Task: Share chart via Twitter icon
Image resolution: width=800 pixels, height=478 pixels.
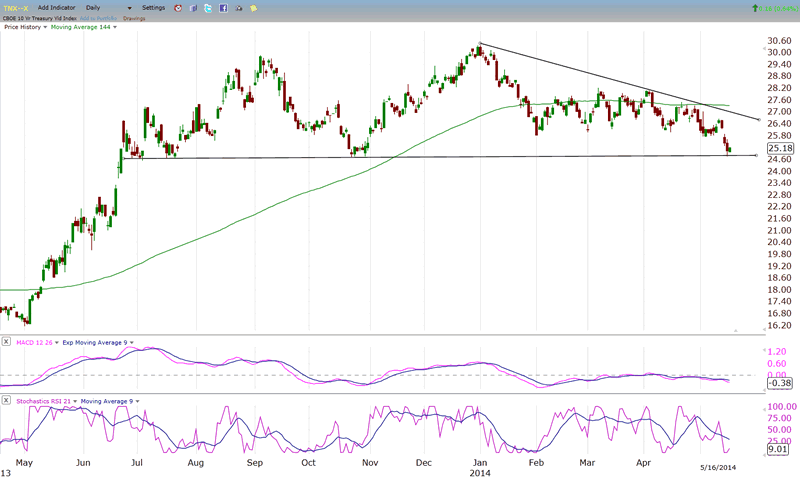Action: point(207,8)
